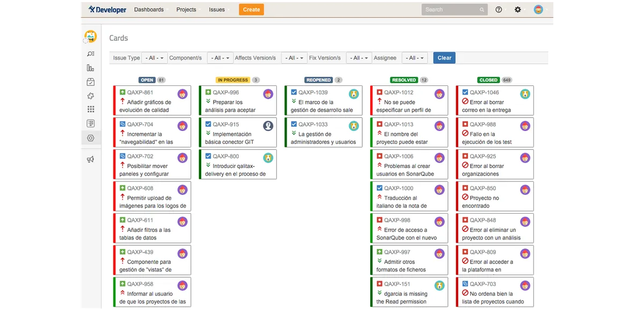
Task: Click 'Error de acceso a SonarQube' card text
Action: pos(407,234)
